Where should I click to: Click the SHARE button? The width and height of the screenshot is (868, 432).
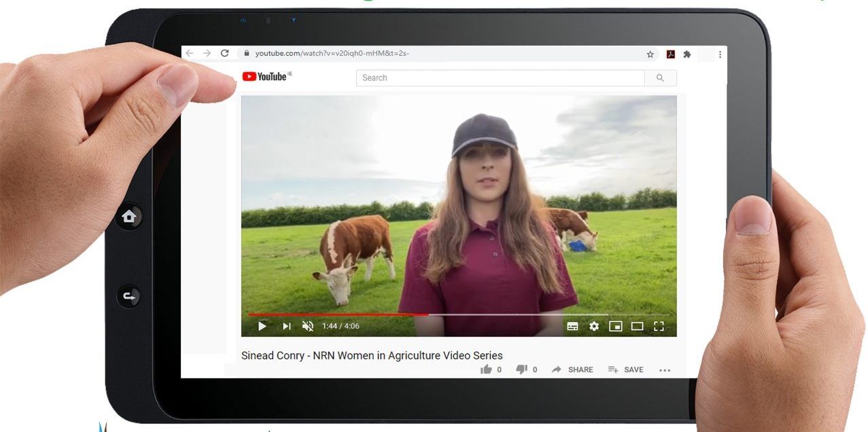pos(572,370)
